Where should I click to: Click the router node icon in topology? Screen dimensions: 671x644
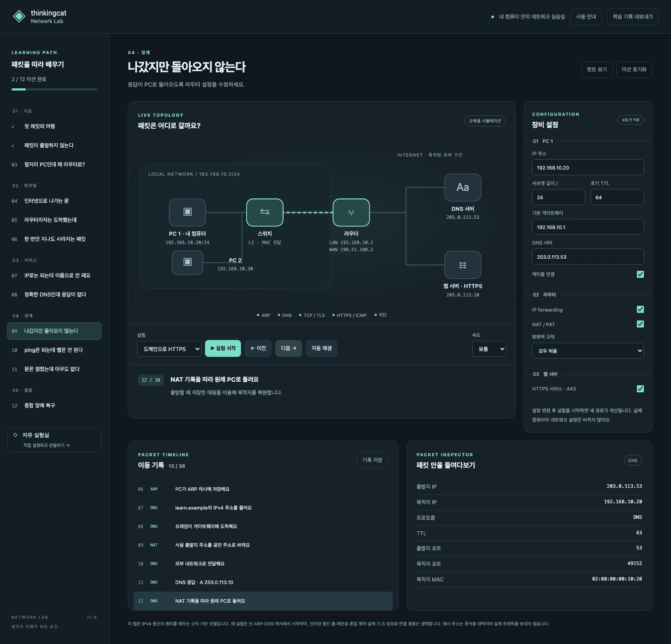tap(351, 212)
